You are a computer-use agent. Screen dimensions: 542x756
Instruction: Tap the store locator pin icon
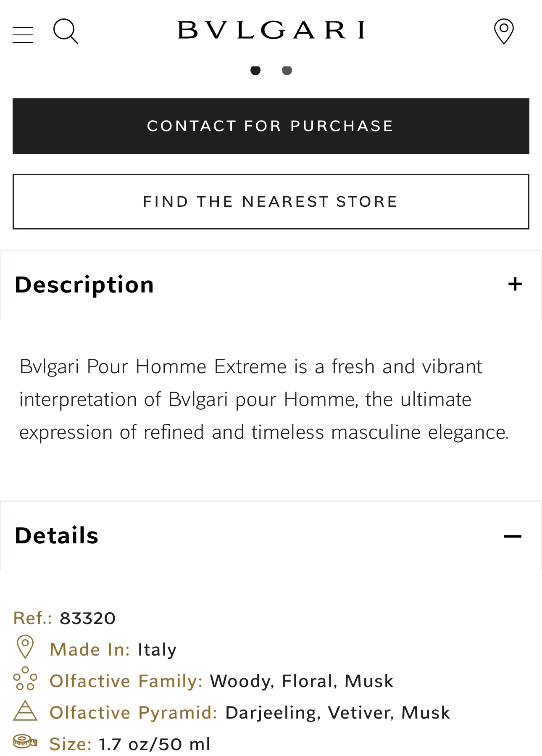click(504, 32)
